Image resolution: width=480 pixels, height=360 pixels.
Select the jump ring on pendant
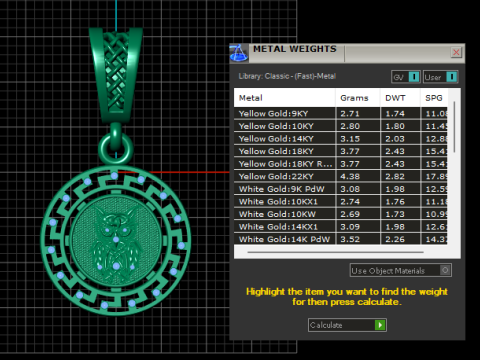(x=116, y=148)
